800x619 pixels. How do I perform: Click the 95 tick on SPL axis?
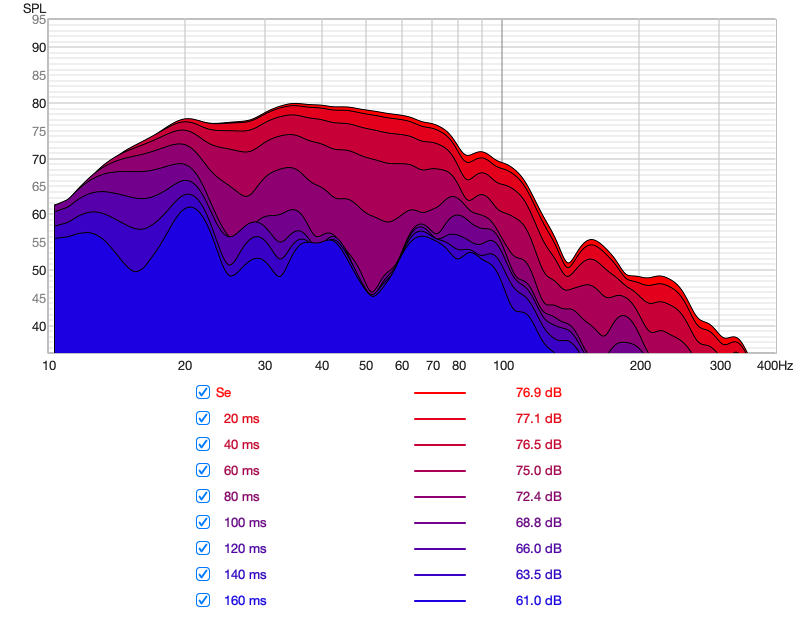click(39, 19)
